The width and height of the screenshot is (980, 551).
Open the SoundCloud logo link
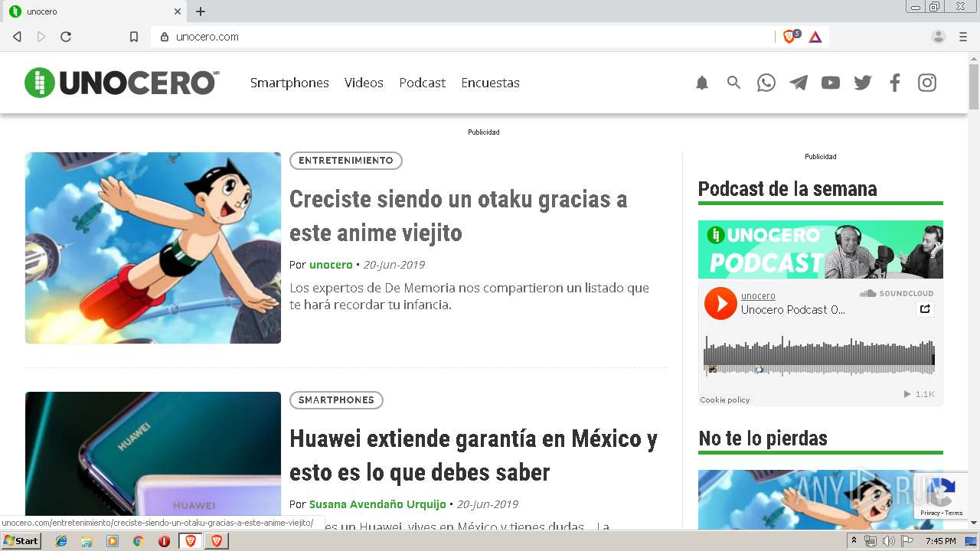pos(897,294)
